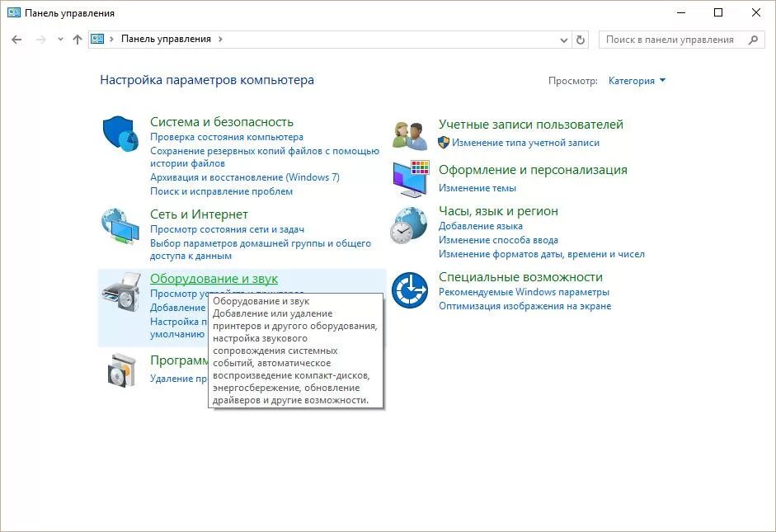The image size is (776, 532).
Task: Open the Категория view dropdown
Action: pyautogui.click(x=637, y=81)
